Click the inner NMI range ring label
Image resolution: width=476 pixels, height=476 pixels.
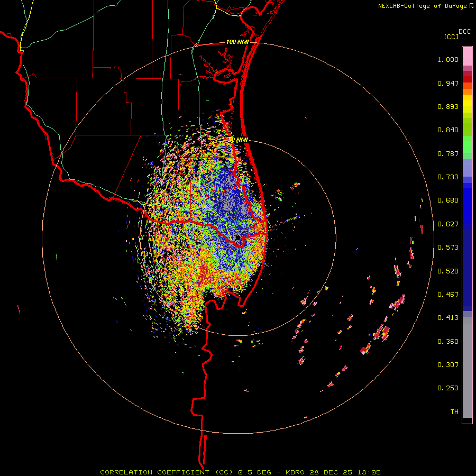coord(239,140)
